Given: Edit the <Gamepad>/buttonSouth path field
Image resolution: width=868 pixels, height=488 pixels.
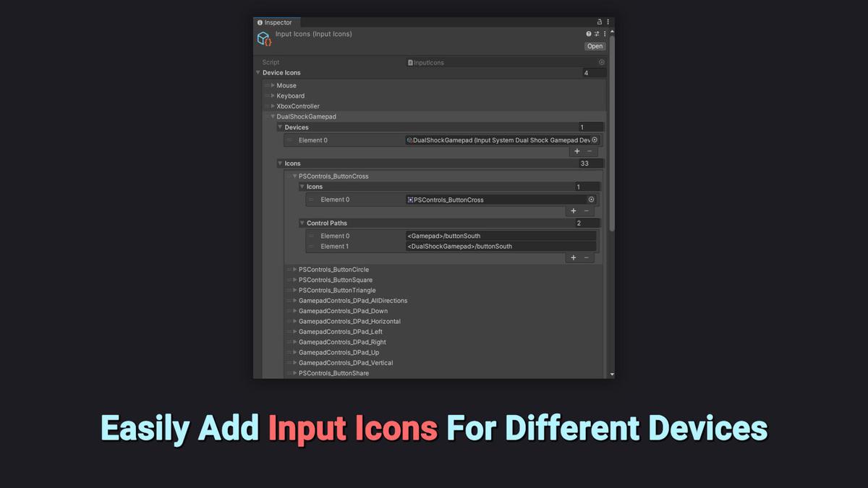Looking at the screenshot, I should 501,236.
